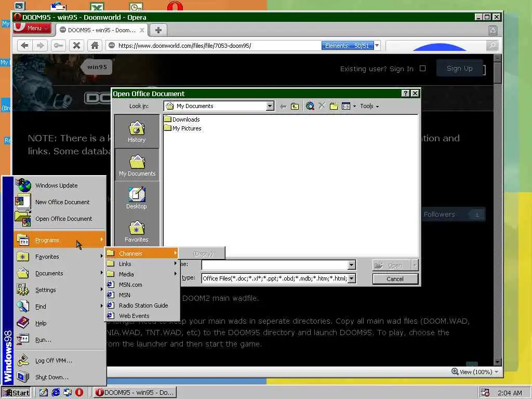Image resolution: width=532 pixels, height=399 pixels.
Task: Select My Documents in places bar
Action: [x=137, y=165]
